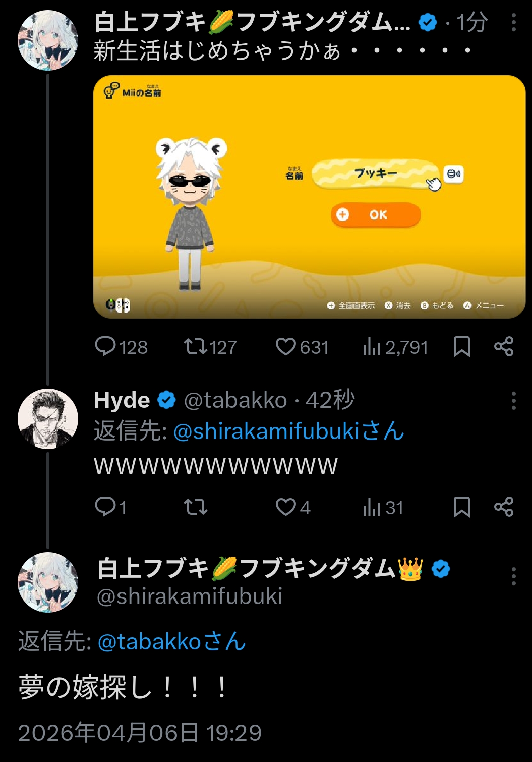View analytics showing 2,791 views

coord(371,347)
